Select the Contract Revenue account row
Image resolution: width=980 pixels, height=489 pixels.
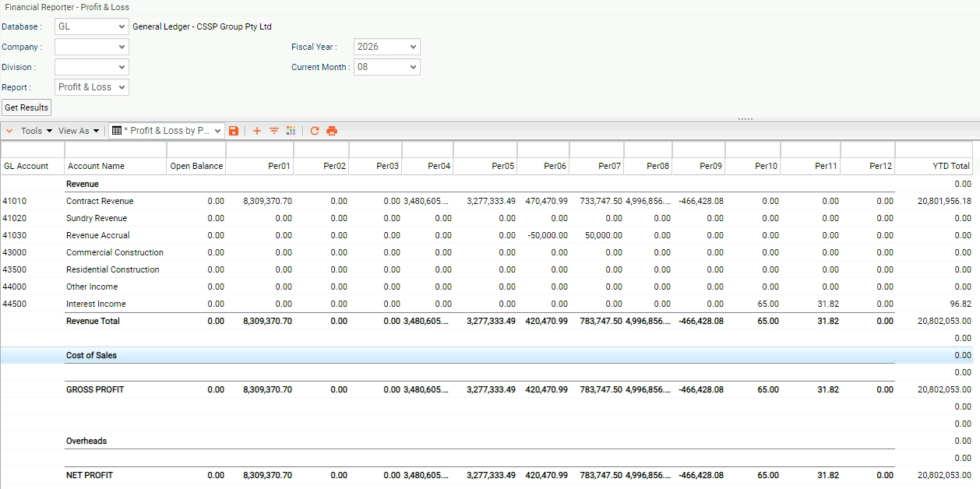click(487, 201)
